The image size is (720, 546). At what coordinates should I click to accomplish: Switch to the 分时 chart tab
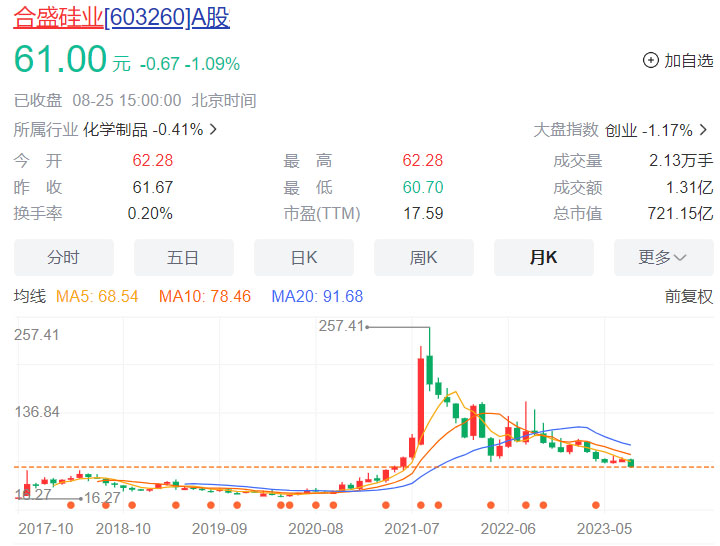pyautogui.click(x=64, y=258)
